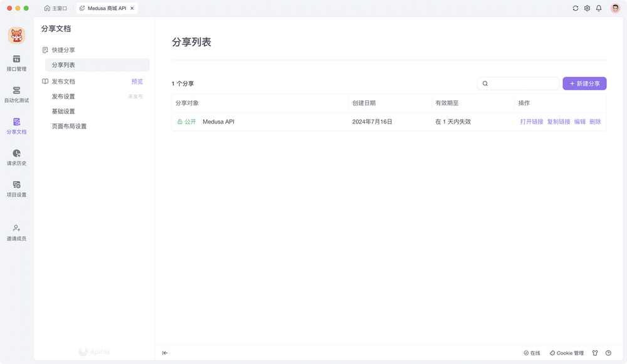Switch to 自动化测试 in the left sidebar

coord(16,94)
